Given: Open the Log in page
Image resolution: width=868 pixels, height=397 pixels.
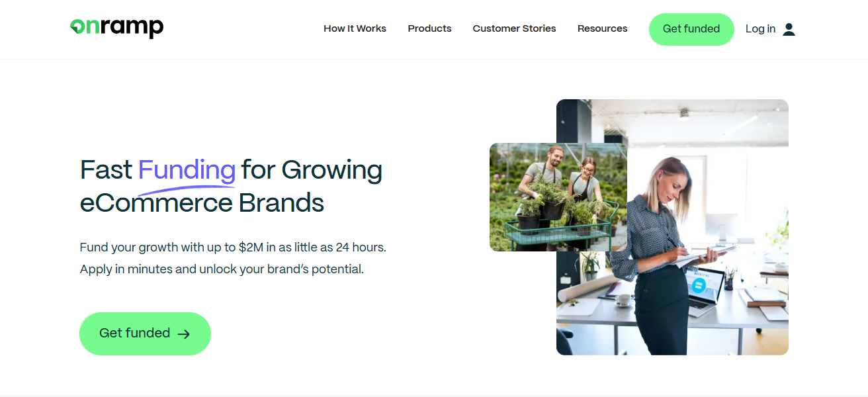Looking at the screenshot, I should coord(760,28).
